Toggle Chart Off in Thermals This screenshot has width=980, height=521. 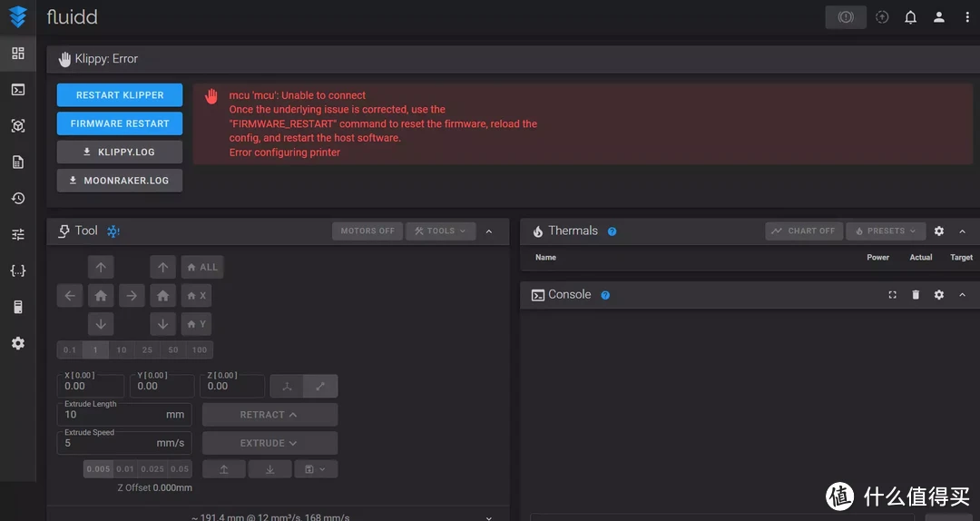pyautogui.click(x=804, y=231)
